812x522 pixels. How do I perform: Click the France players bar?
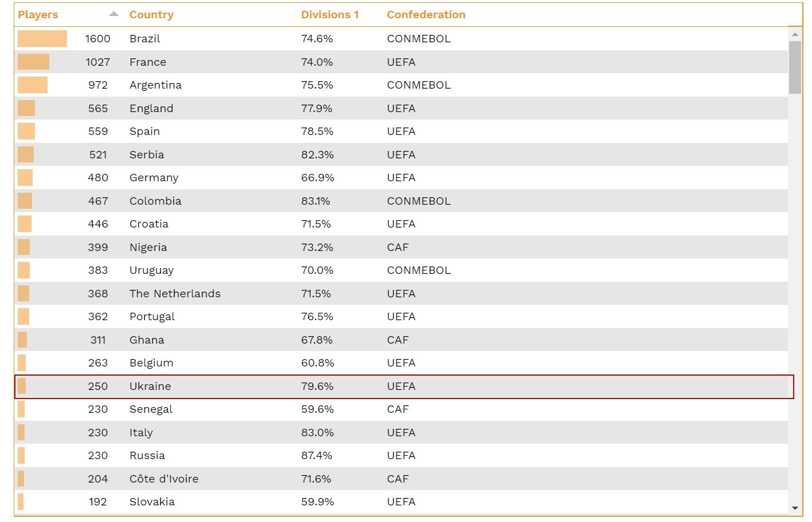33,62
